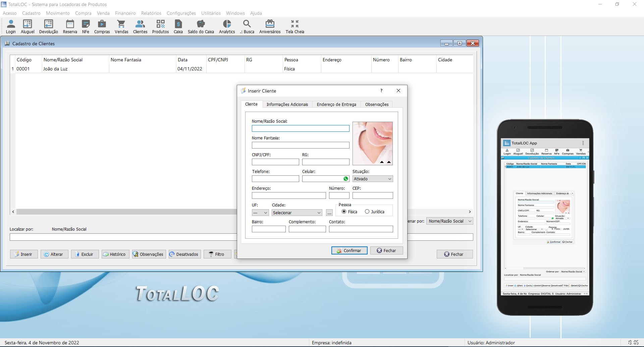Click the Inserir button
The width and height of the screenshot is (644, 347).
24,254
